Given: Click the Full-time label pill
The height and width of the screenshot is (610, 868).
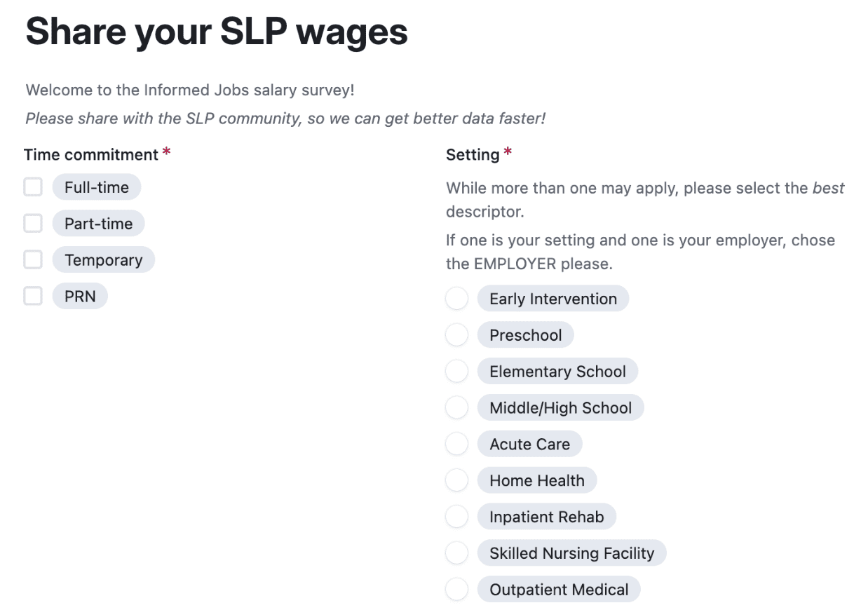Looking at the screenshot, I should point(97,187).
